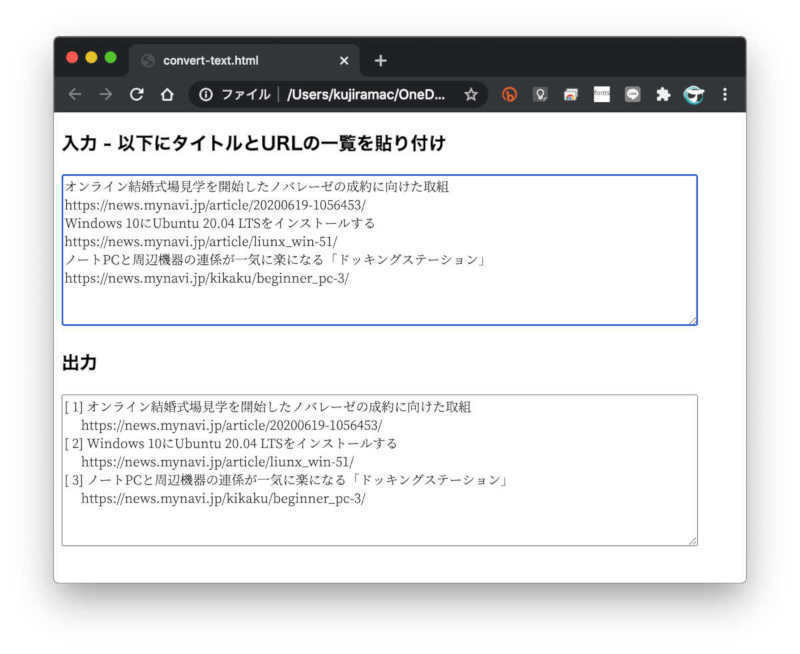Focus the output textarea under 出力 heading

(x=380, y=470)
